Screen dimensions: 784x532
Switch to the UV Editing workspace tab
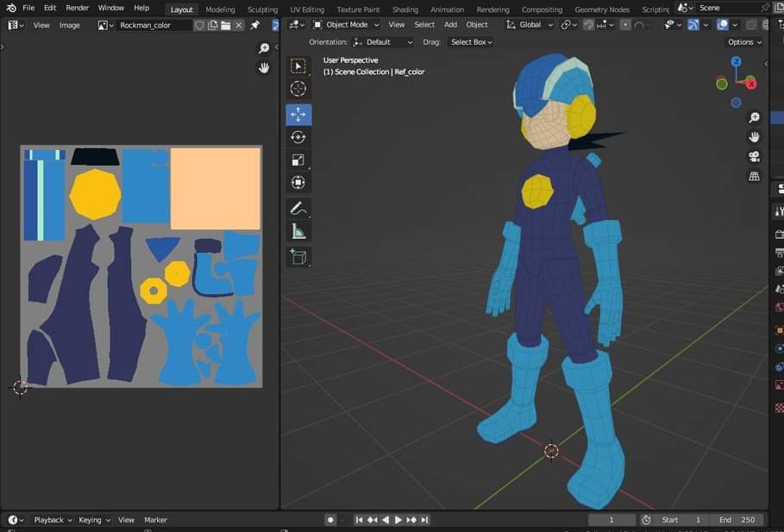coord(307,9)
